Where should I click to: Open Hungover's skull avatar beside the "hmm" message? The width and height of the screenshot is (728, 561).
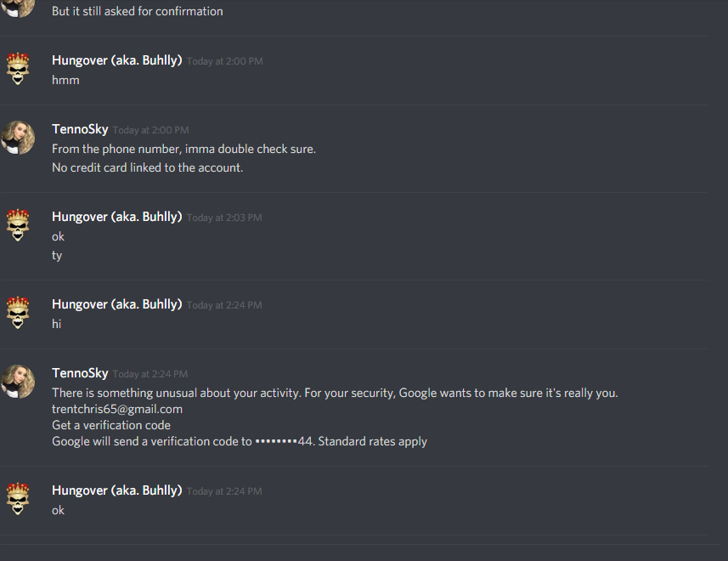point(18,68)
